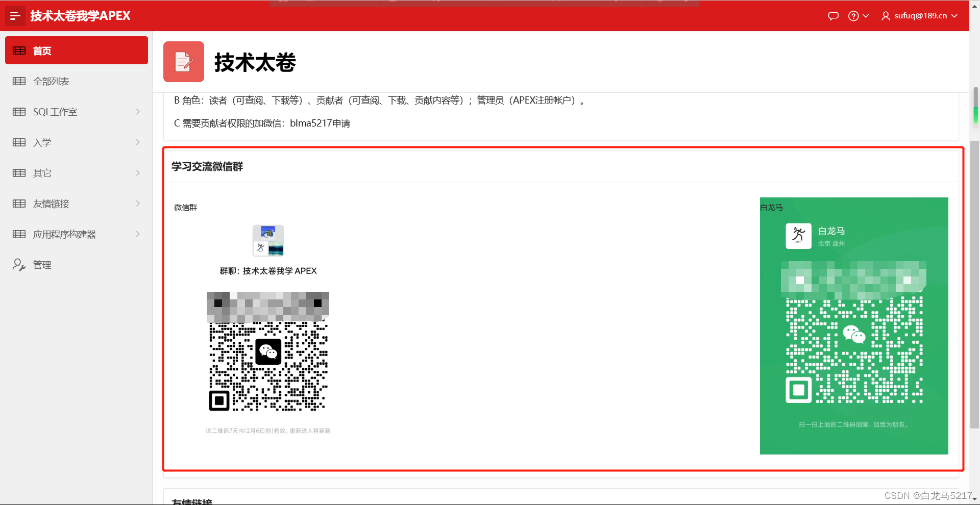Open SQL工作室 sidebar item
Image resolution: width=980 pixels, height=505 pixels.
[77, 112]
